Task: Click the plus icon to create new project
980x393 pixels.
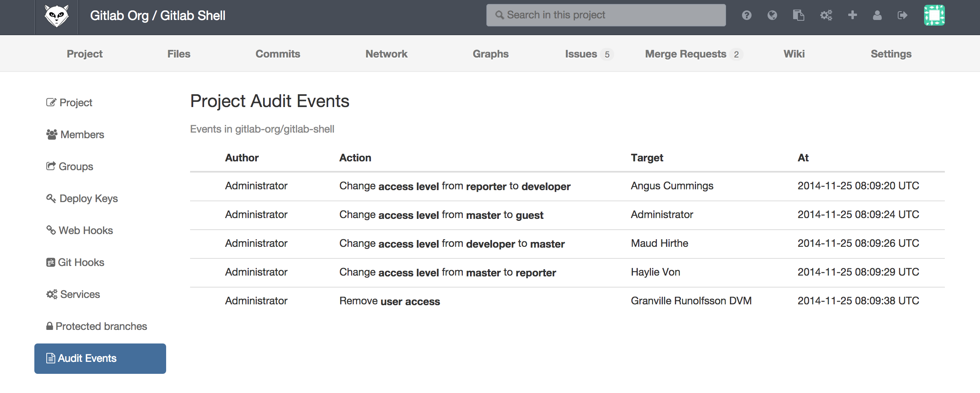Action: click(852, 15)
